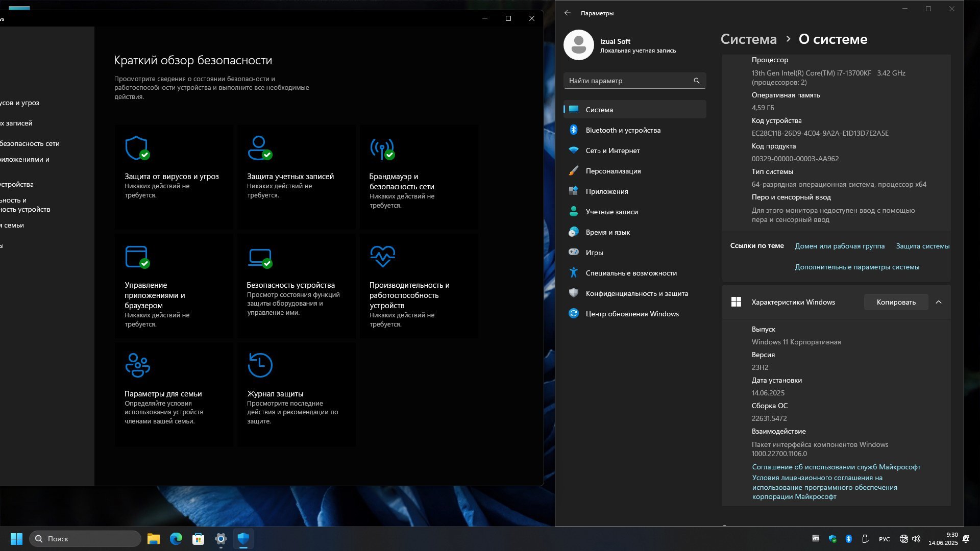
Task: Open Защита системы link
Action: 923,246
